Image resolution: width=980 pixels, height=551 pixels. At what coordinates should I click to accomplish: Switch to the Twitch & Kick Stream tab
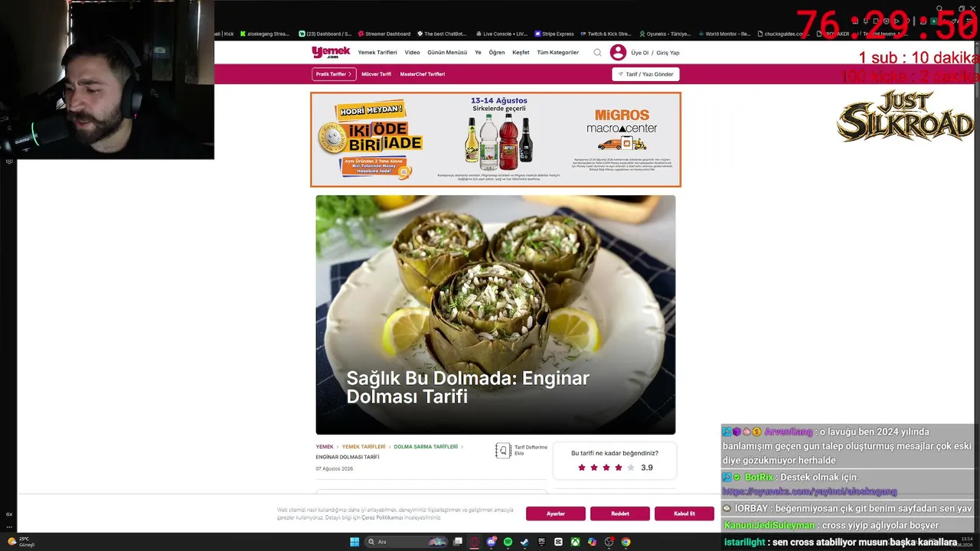tap(606, 34)
